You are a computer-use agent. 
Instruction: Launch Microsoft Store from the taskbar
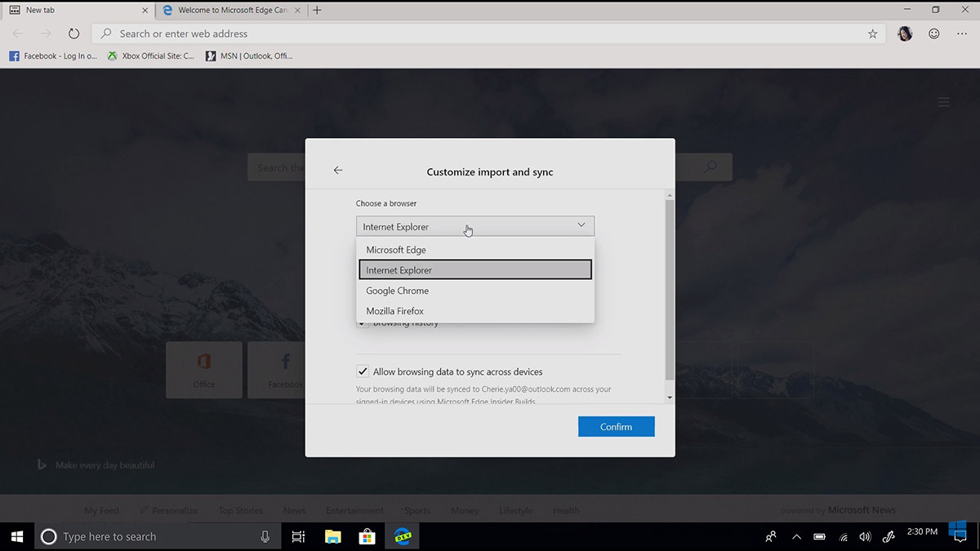tap(367, 536)
